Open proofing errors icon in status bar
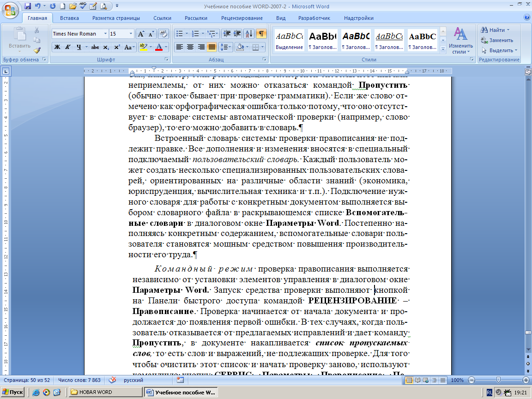This screenshot has height=399, width=532. coord(112,380)
